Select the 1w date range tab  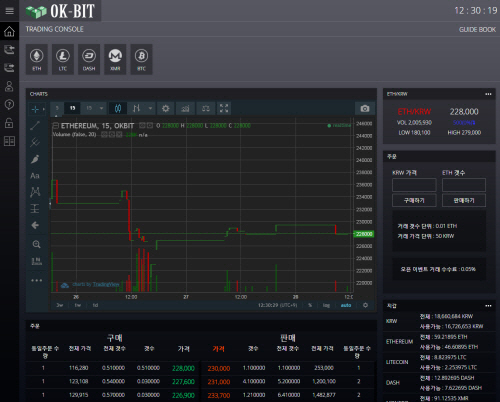78,305
